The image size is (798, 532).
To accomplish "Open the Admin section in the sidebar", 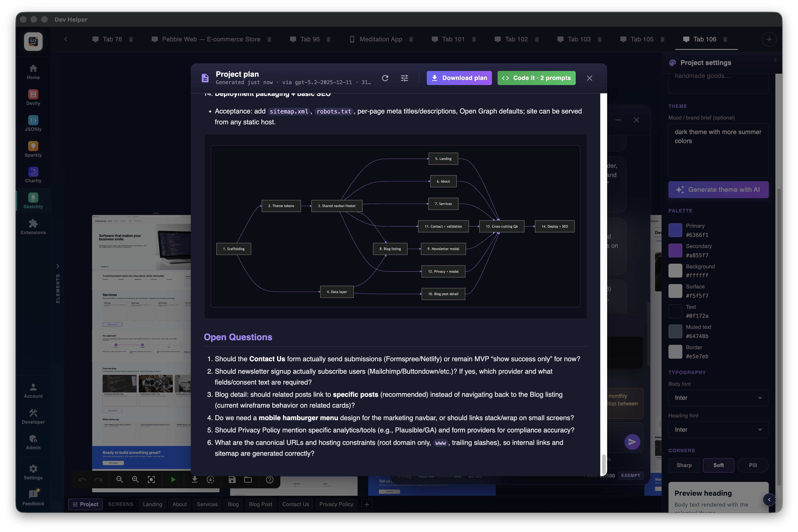I will [33, 442].
